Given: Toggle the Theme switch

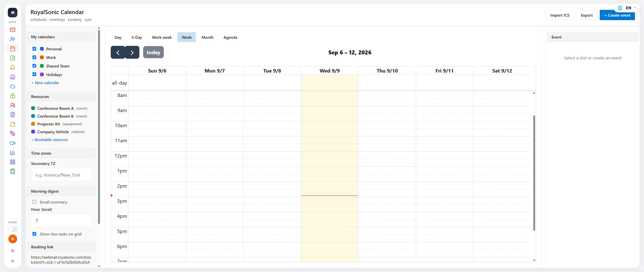Looking at the screenshot, I should point(13,229).
